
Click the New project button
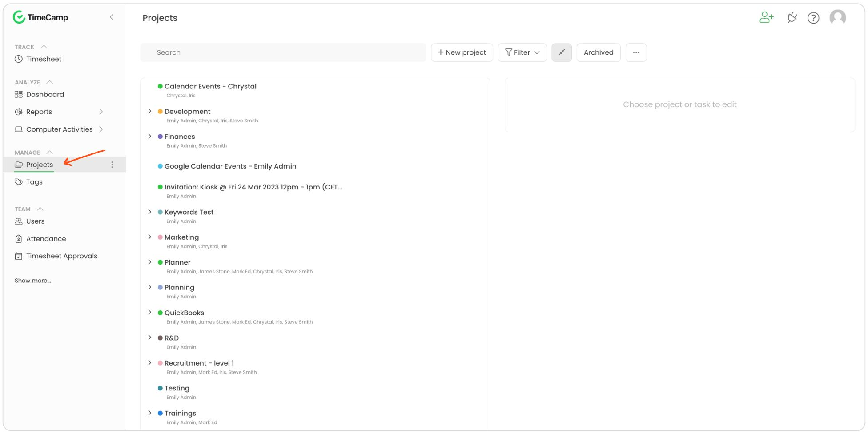tap(462, 52)
